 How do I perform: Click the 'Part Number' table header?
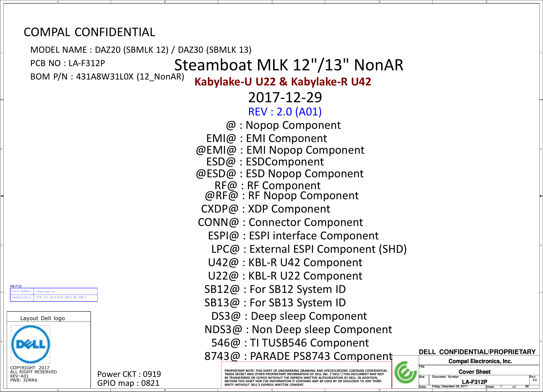point(21,291)
